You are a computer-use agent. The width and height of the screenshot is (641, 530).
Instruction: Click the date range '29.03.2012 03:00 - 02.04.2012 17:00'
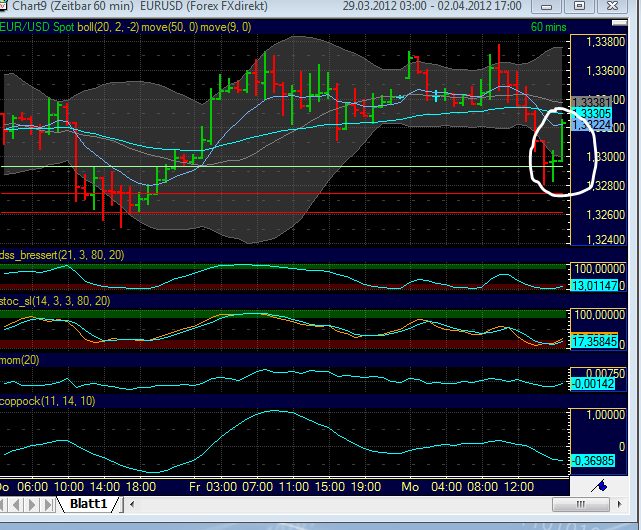[x=432, y=6]
